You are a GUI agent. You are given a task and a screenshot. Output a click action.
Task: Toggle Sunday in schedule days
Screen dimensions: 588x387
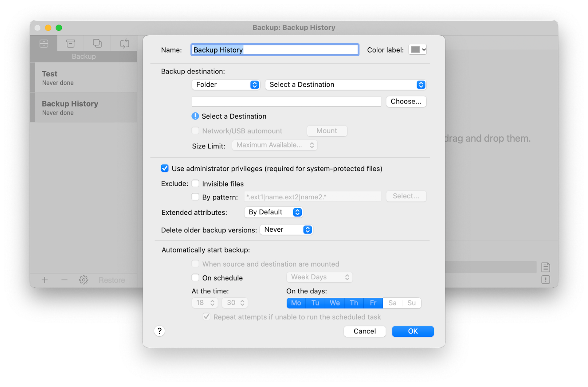pyautogui.click(x=412, y=303)
